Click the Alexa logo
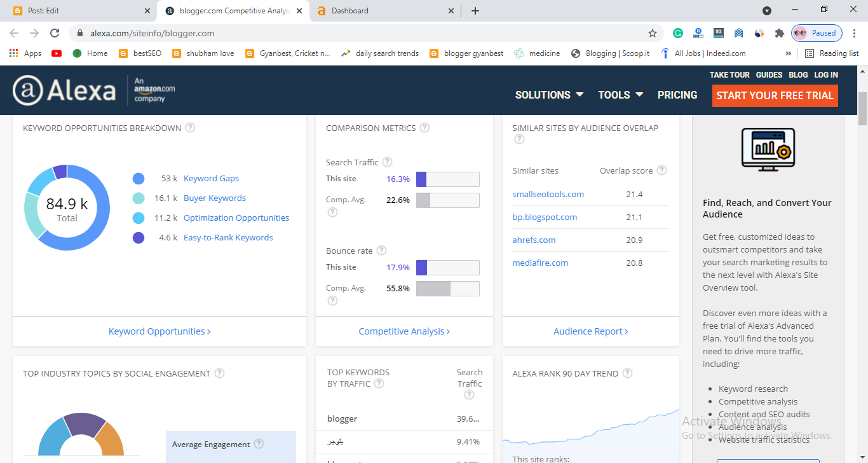The width and height of the screenshot is (868, 463). coord(64,90)
